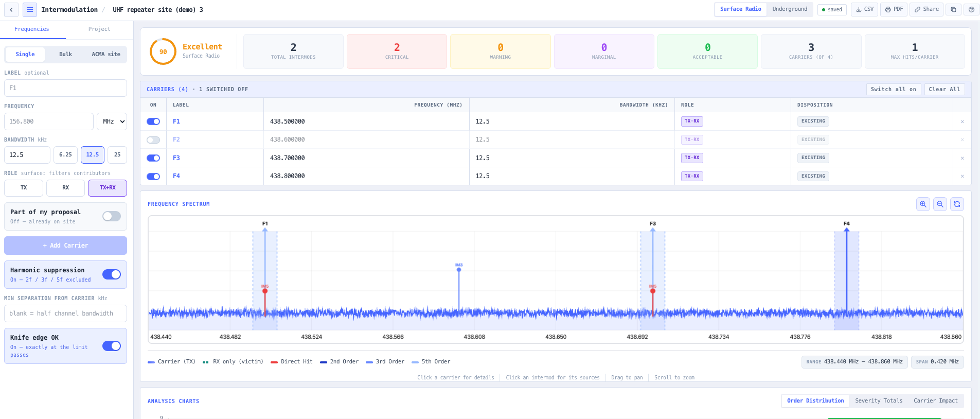This screenshot has height=419, width=980.
Task: Switch to ACMA site entry mode
Action: (x=106, y=55)
